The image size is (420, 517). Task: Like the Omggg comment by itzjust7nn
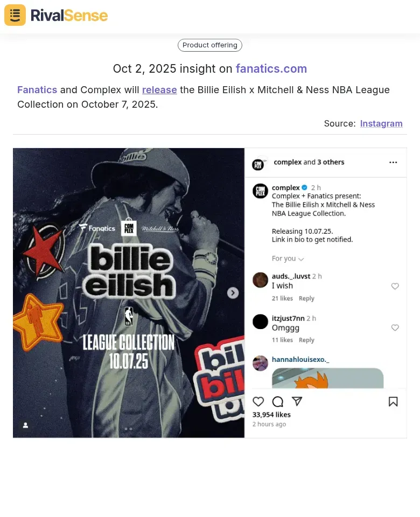(x=395, y=327)
